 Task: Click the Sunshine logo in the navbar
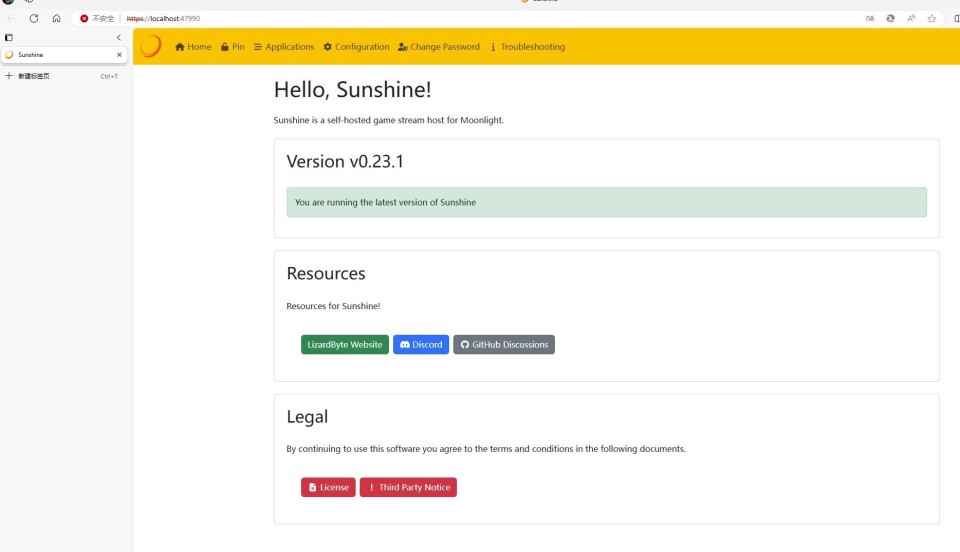point(150,46)
